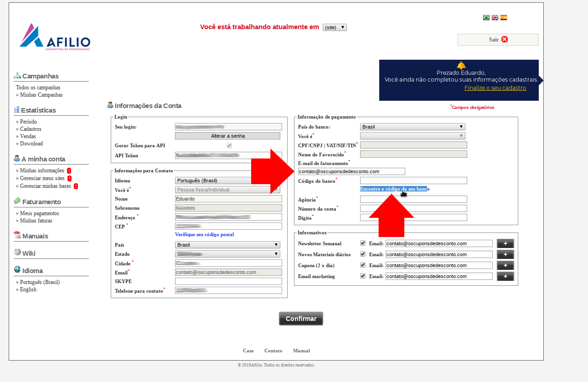Image resolution: width=588 pixels, height=382 pixels.
Task: Switch language via Spain flag icon
Action: [504, 18]
